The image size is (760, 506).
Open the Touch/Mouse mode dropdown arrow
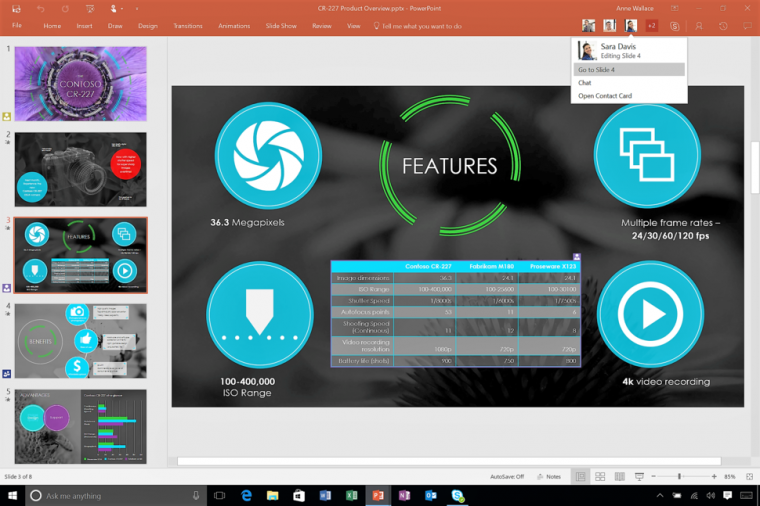point(121,9)
